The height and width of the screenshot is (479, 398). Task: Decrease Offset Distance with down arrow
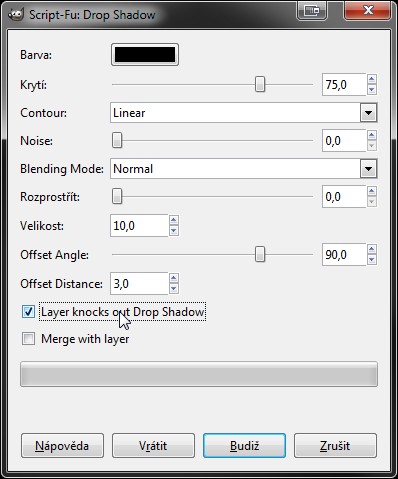(x=173, y=289)
